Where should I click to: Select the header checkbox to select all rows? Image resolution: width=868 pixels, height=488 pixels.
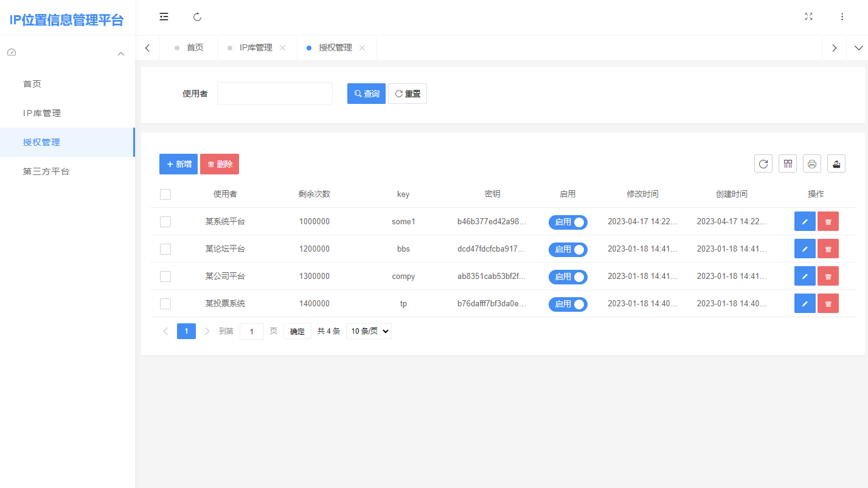coord(165,194)
